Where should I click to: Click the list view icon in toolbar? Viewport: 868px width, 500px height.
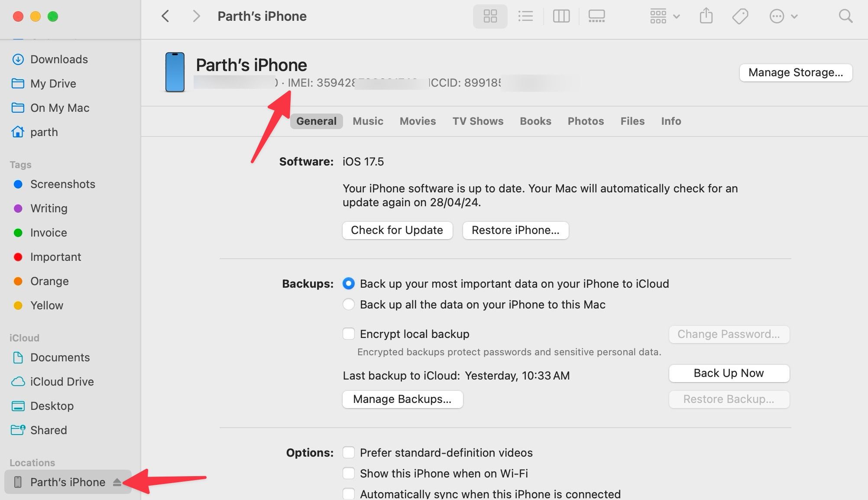[x=525, y=16]
